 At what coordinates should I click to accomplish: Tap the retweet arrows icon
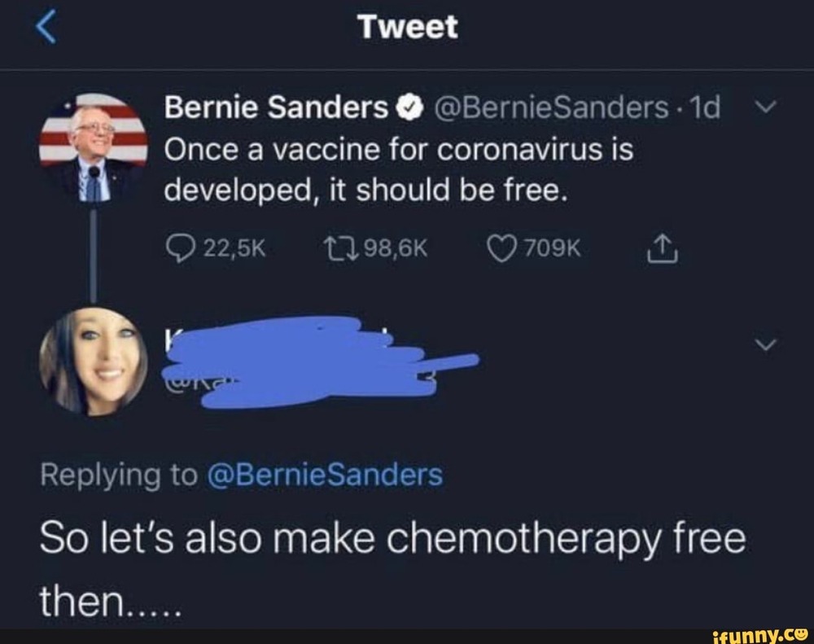341,248
